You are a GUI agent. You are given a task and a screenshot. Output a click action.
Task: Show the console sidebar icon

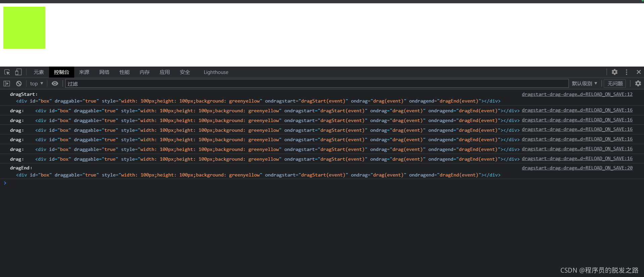tap(7, 83)
